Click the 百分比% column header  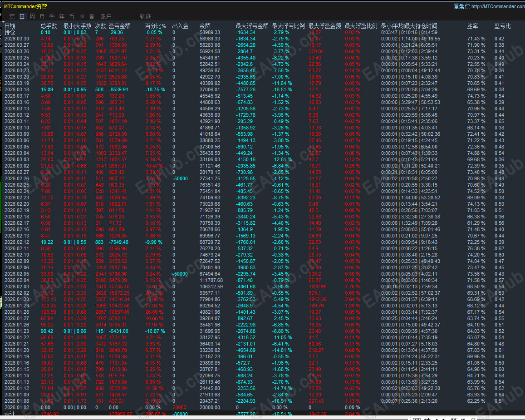click(x=155, y=26)
